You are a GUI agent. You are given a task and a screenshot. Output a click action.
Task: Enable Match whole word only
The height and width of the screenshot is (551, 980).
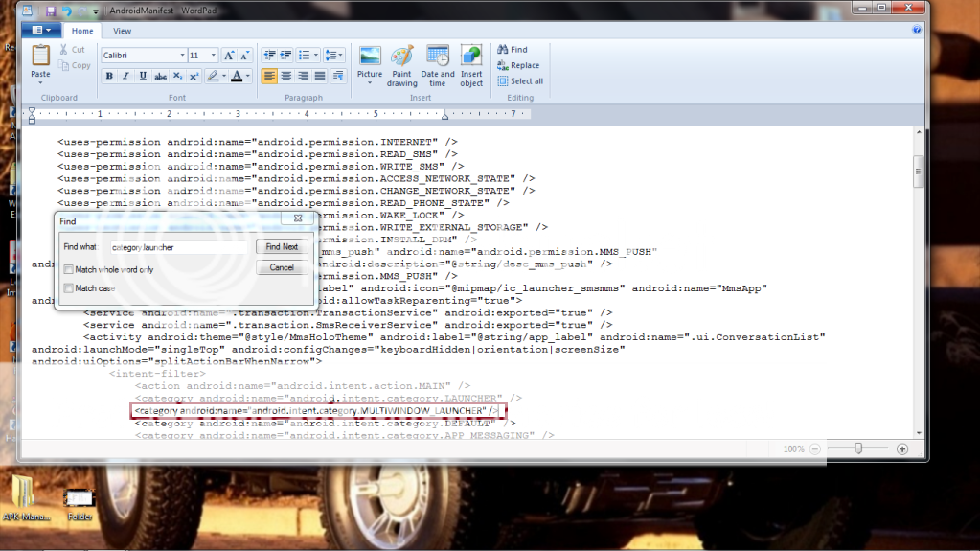(x=69, y=269)
